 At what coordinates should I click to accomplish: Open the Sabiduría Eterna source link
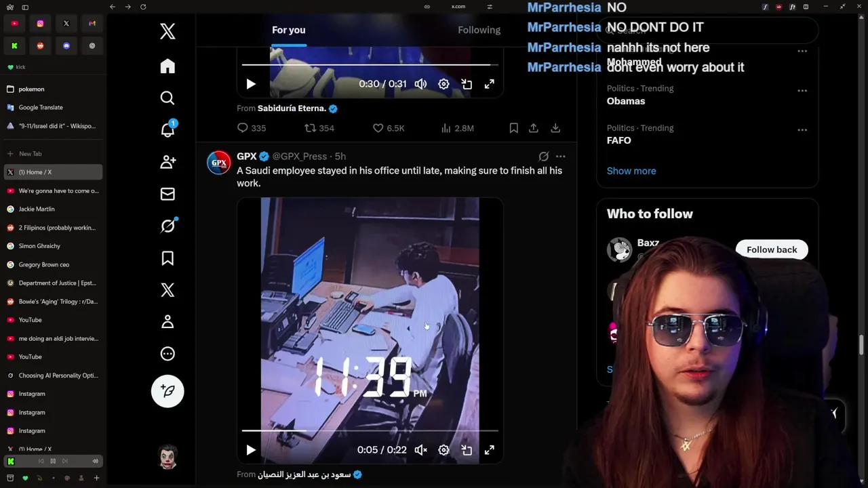pos(292,108)
